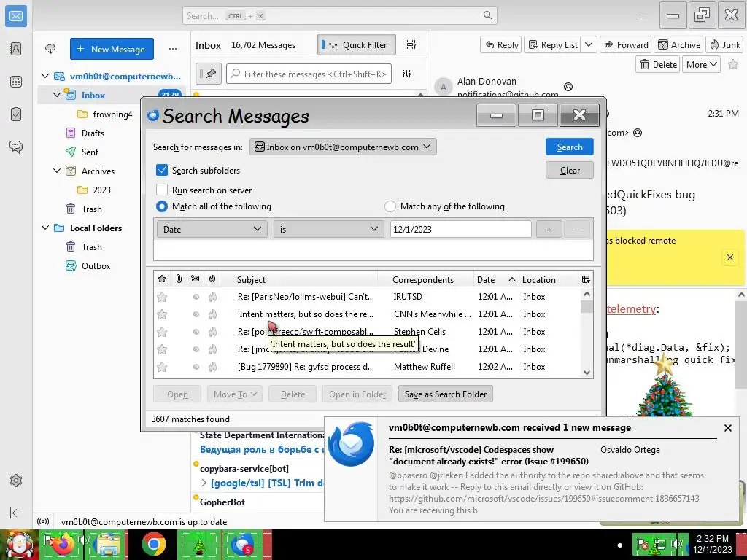Click the star column header
Viewport: 747px width, 560px height.
[162, 279]
